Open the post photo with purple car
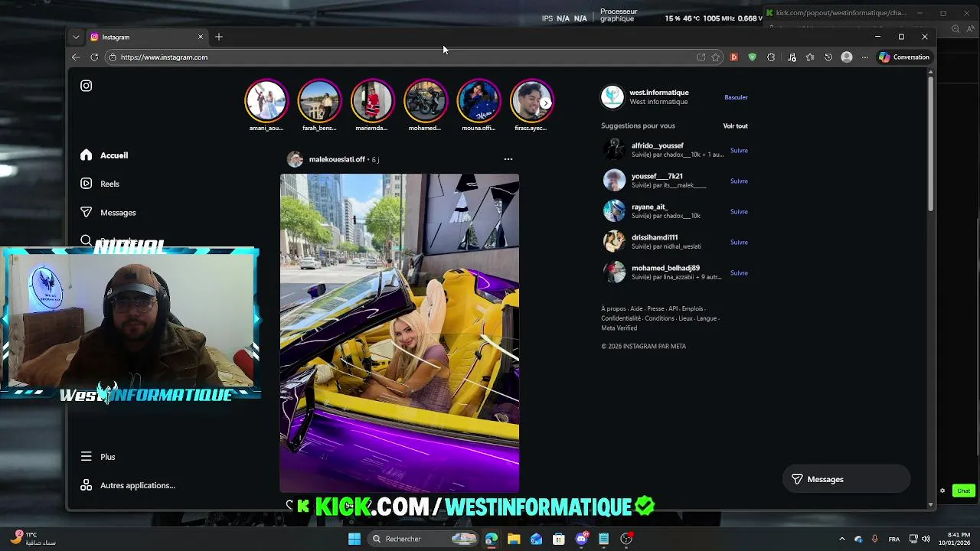 (400, 333)
